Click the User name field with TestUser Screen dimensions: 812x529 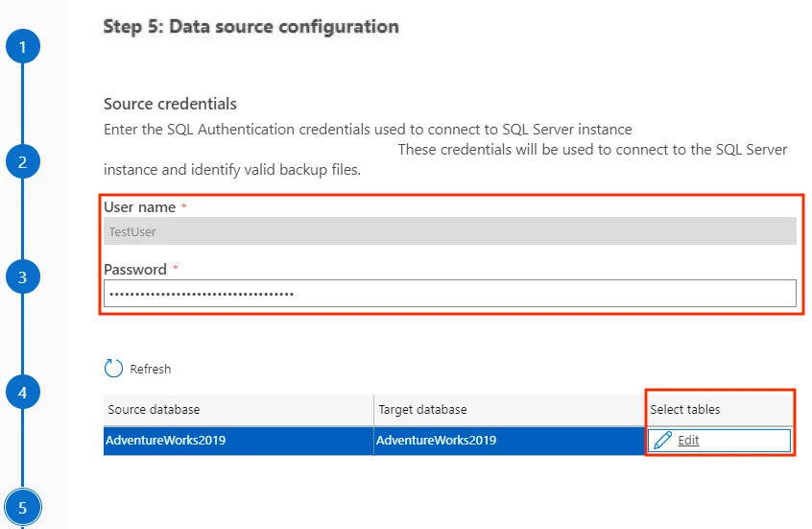tap(449, 231)
